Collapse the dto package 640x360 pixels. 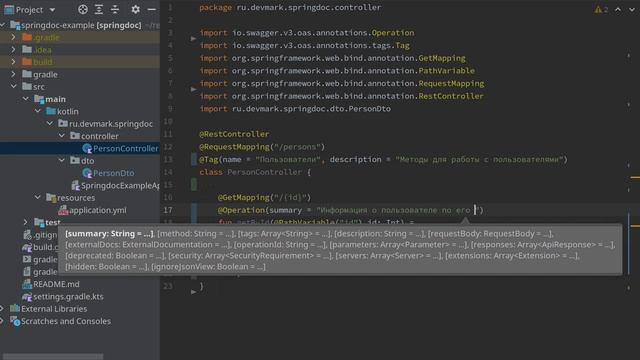(x=62, y=160)
